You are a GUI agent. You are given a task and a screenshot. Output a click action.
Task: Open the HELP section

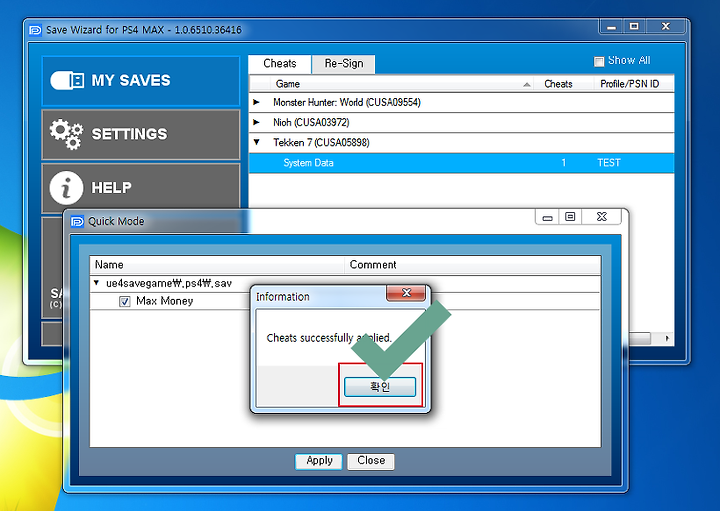point(141,187)
